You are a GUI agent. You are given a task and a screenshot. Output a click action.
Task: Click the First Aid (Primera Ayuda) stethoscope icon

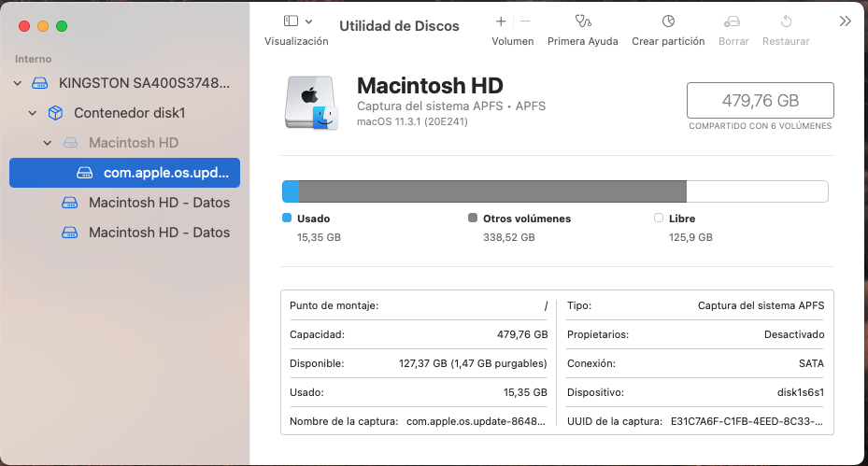(583, 21)
